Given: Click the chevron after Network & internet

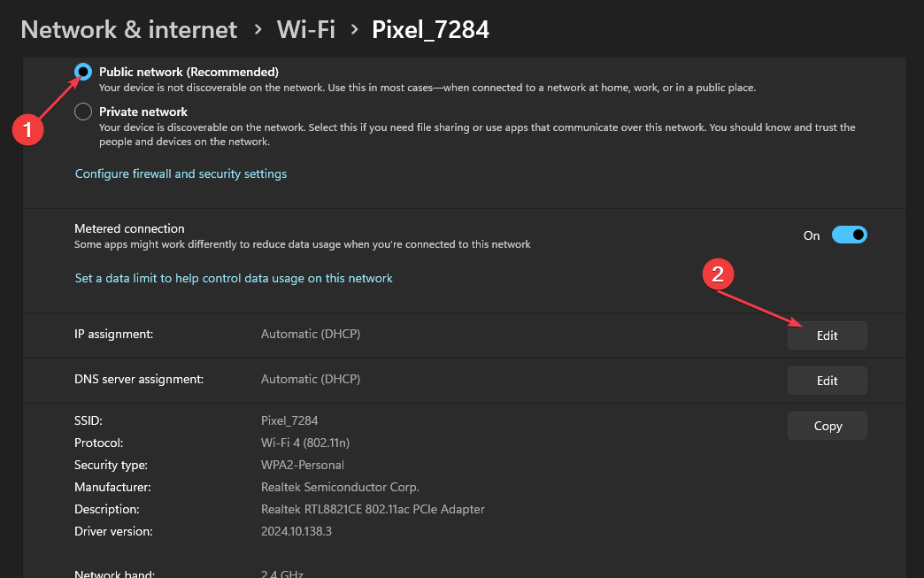Looking at the screenshot, I should point(258,29).
